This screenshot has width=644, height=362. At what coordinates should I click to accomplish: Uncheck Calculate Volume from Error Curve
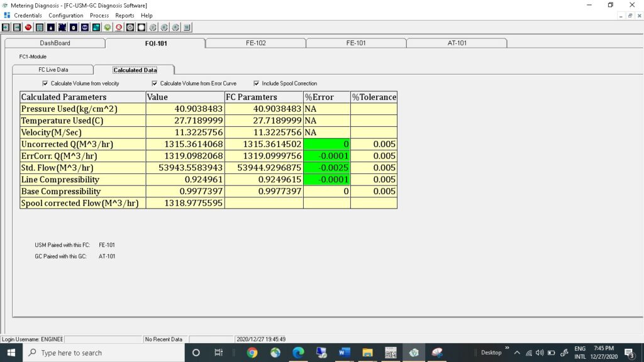click(155, 83)
